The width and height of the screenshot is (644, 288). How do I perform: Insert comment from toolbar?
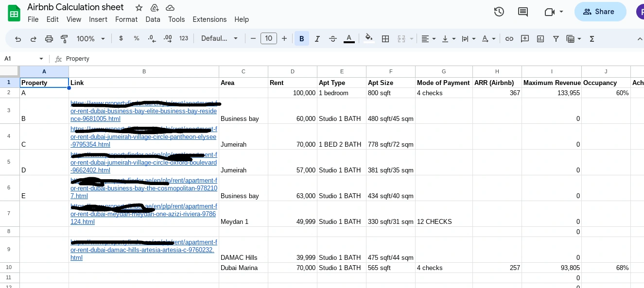525,39
